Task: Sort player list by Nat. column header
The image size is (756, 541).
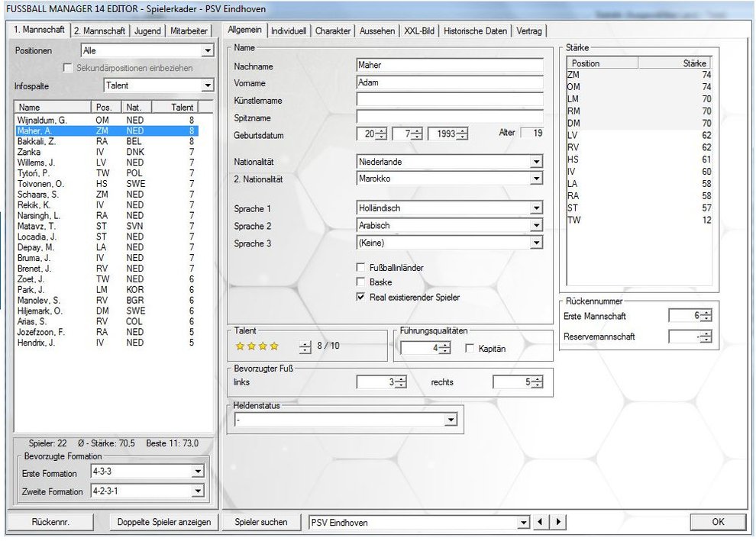Action: coord(137,107)
